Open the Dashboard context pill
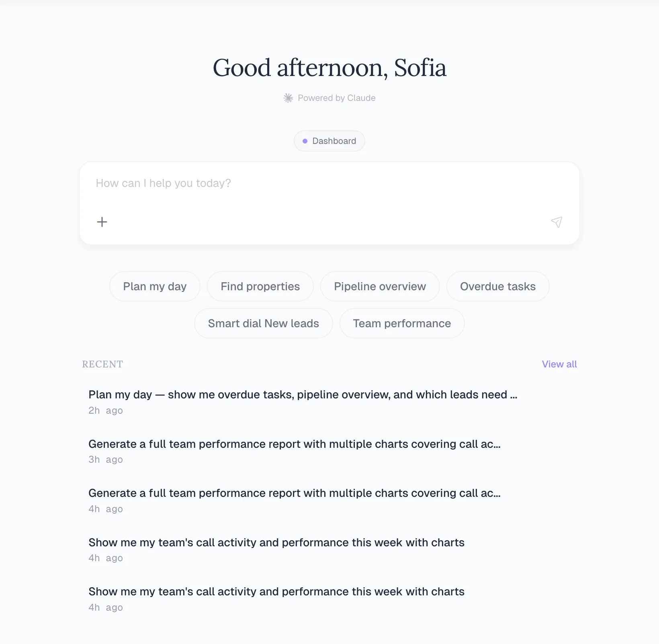The width and height of the screenshot is (659, 644). click(x=329, y=141)
